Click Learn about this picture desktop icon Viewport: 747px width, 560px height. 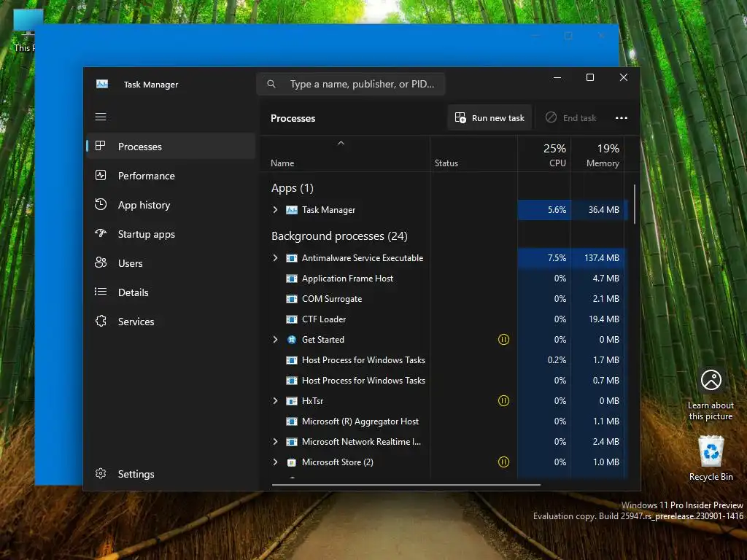point(711,395)
